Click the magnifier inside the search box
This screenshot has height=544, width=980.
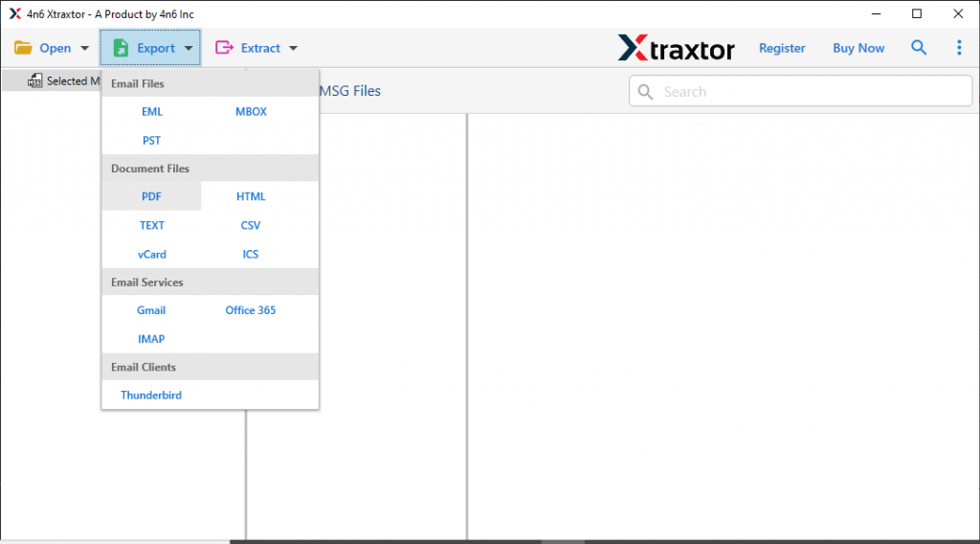tap(646, 92)
